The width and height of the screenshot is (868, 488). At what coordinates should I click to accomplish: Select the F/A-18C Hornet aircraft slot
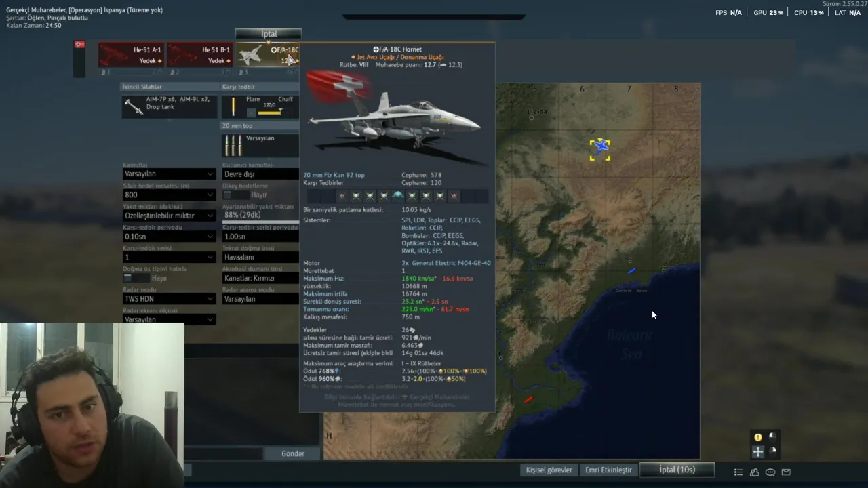click(267, 55)
